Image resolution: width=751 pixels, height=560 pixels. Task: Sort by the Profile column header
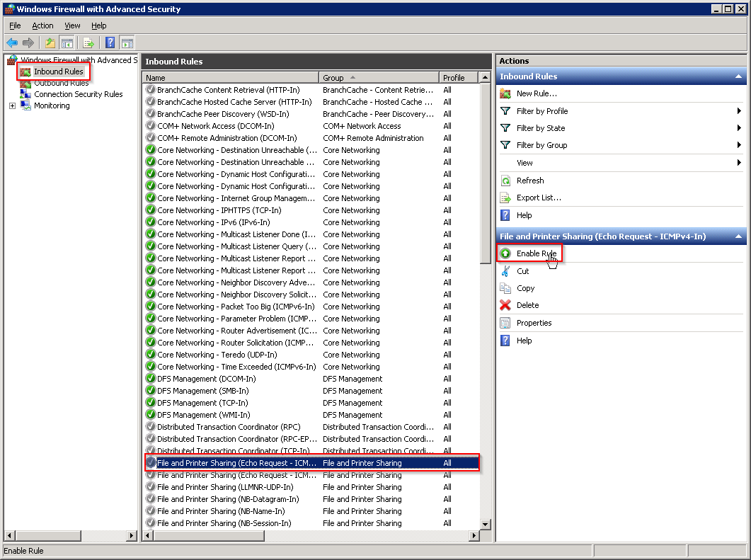pyautogui.click(x=459, y=78)
